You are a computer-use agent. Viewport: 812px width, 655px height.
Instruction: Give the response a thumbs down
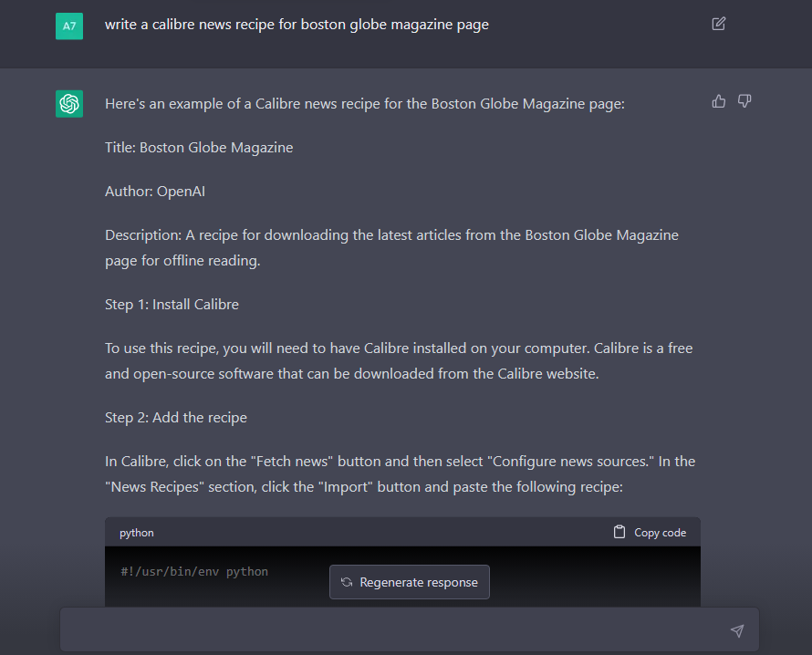click(x=744, y=101)
